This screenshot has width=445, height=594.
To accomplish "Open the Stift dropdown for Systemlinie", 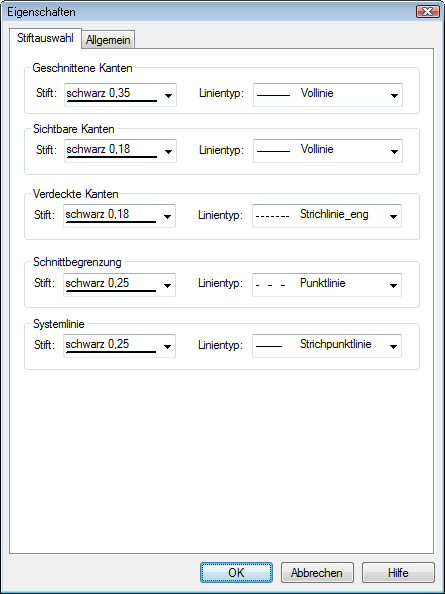I will [119, 345].
